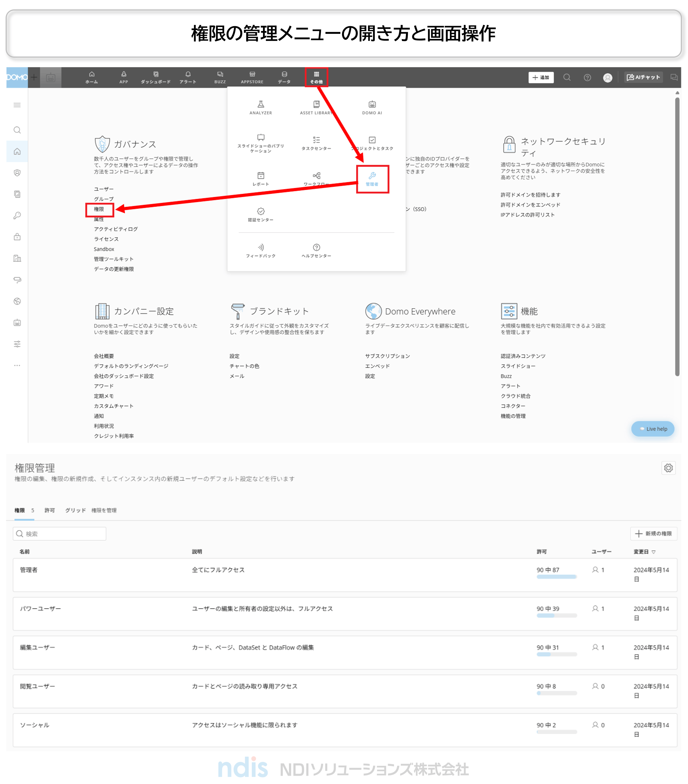Open the AIチャット button
Screen dimensions: 688x784
point(643,77)
